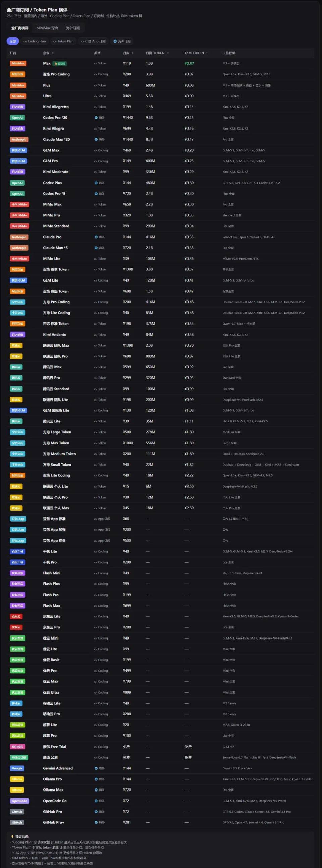Click the globe icon in the Claude Pro row
The width and height of the screenshot is (322, 868).
(96, 237)
